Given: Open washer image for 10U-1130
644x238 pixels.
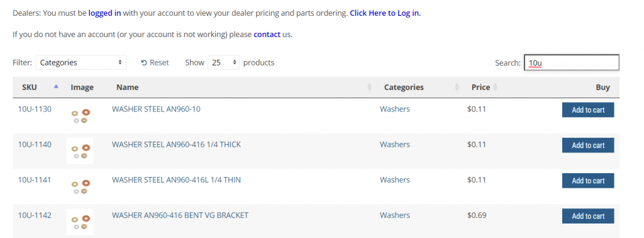Looking at the screenshot, I should 80,116.
